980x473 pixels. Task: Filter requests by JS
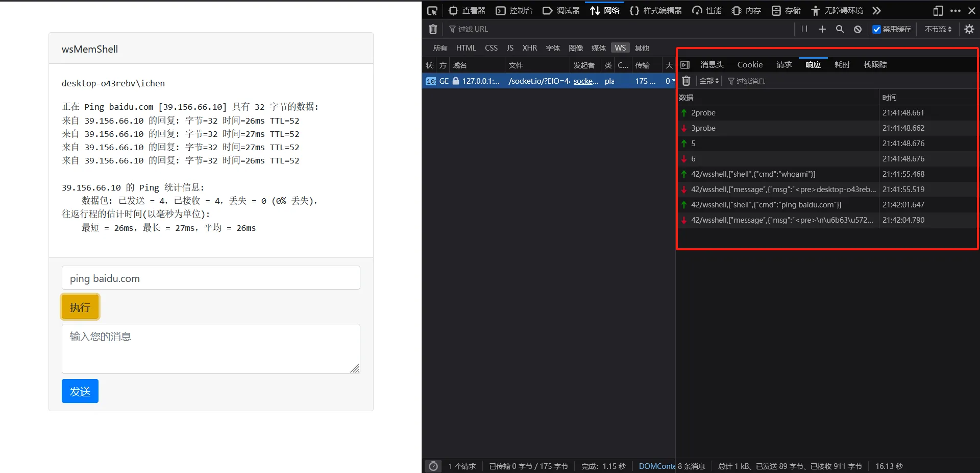[510, 48]
